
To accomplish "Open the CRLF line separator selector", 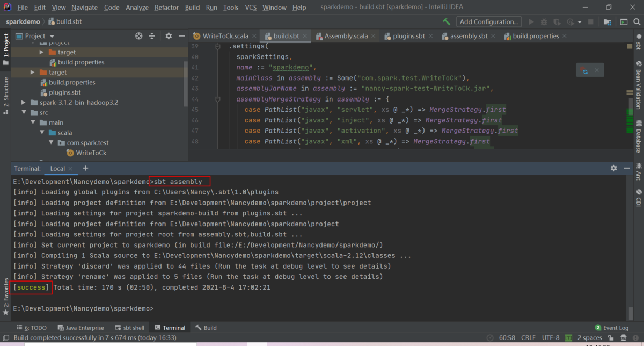I will point(528,338).
